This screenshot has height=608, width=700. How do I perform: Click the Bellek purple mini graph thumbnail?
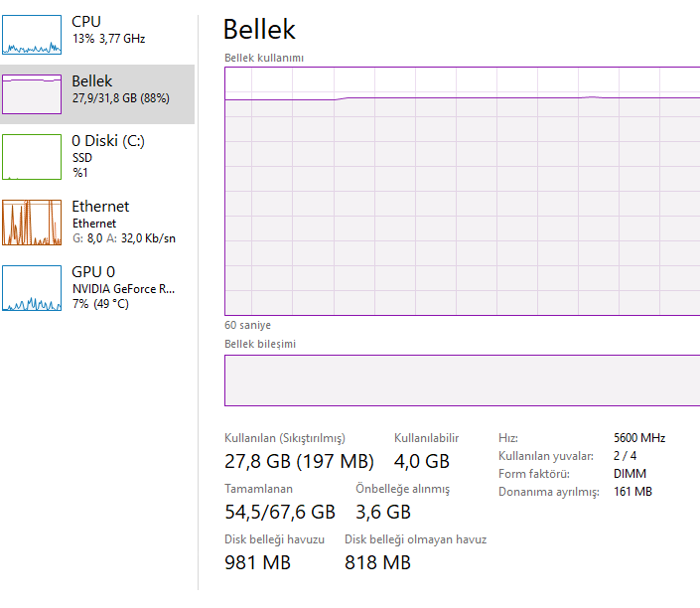[x=32, y=94]
